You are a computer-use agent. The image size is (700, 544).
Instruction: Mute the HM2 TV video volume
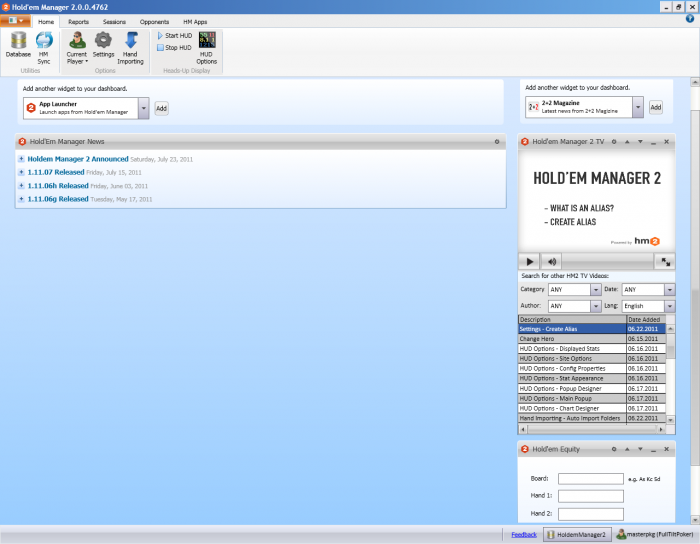[x=552, y=262]
